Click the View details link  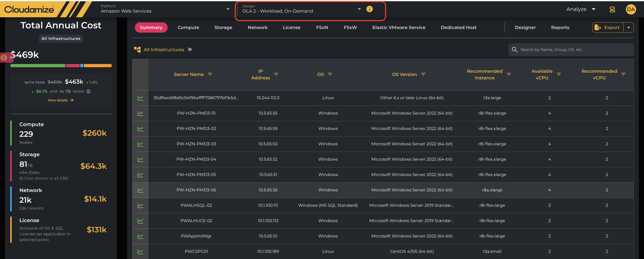(60, 100)
